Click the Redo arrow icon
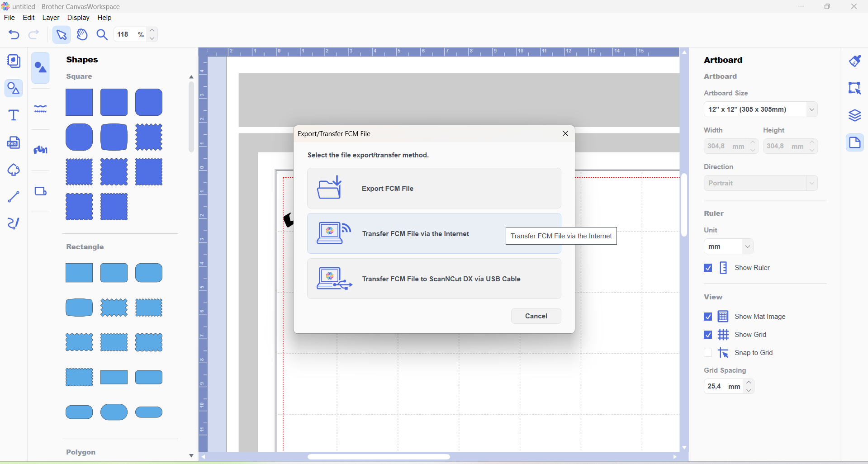 point(34,35)
